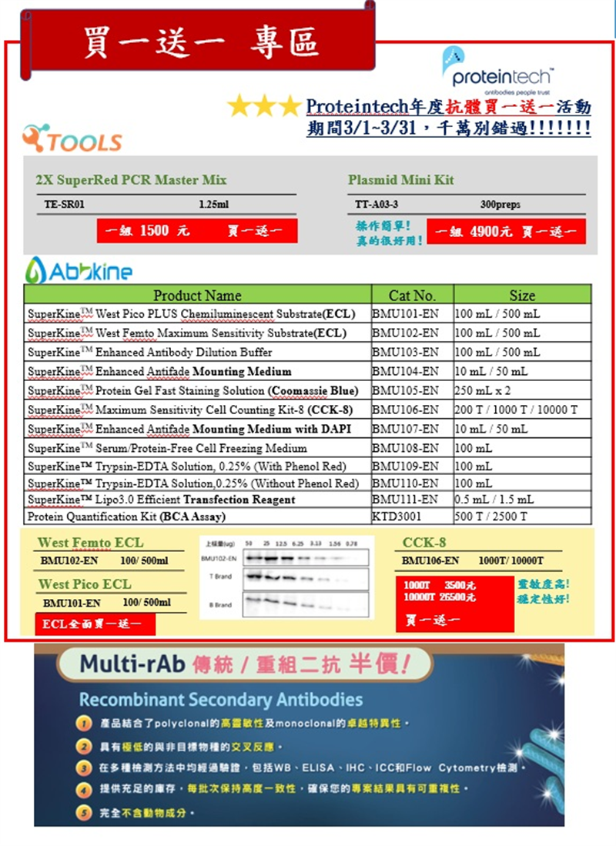The image size is (616, 846).
Task: Click the three gold stars
Action: pyautogui.click(x=263, y=106)
